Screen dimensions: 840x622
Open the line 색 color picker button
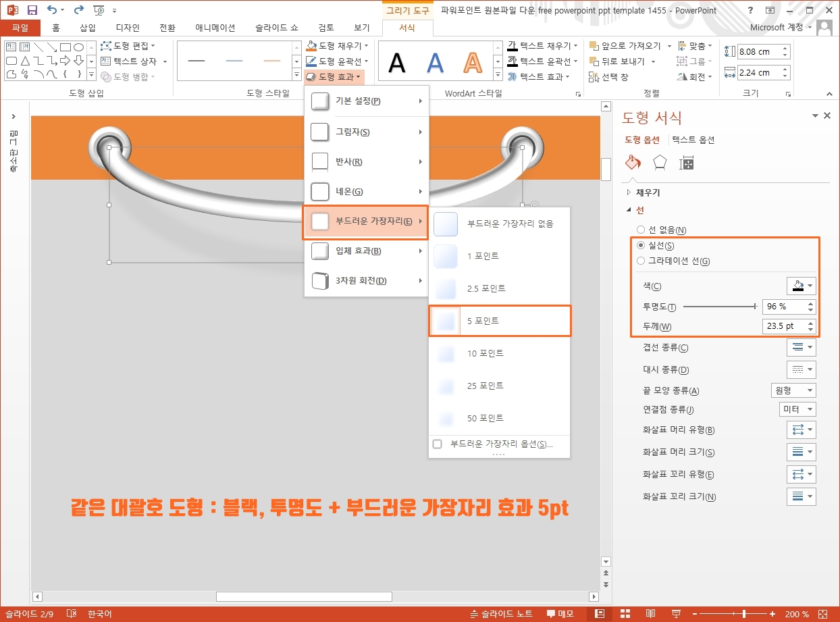tap(802, 286)
